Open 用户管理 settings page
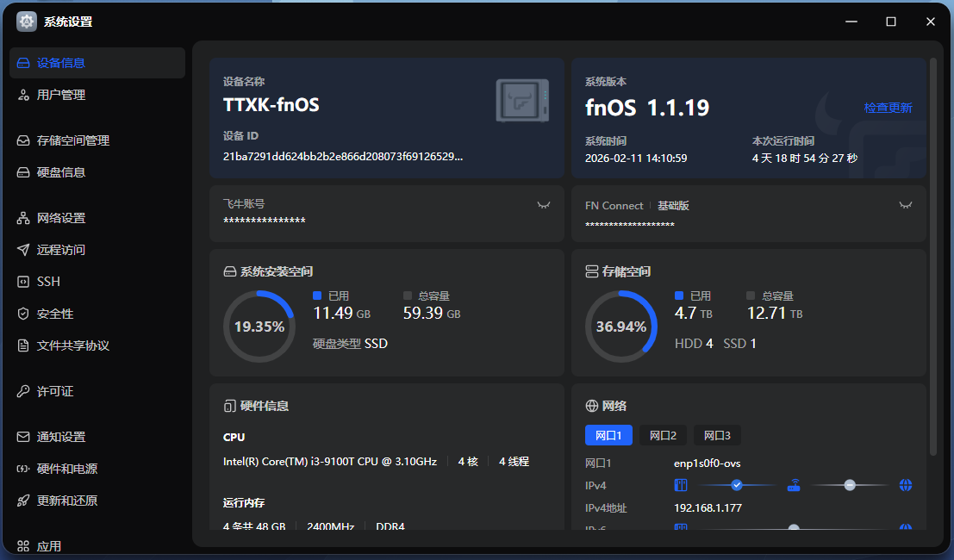Image resolution: width=954 pixels, height=560 pixels. pyautogui.click(x=97, y=95)
